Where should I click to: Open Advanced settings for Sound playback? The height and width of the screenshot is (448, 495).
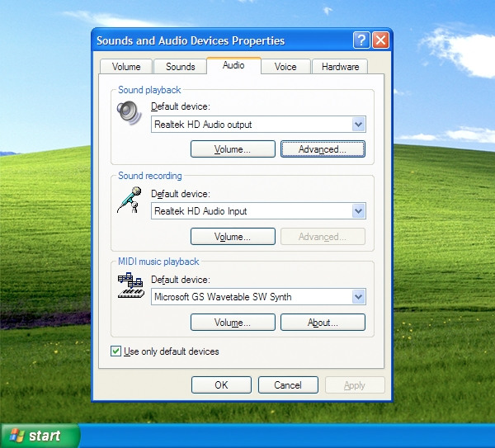click(x=322, y=149)
